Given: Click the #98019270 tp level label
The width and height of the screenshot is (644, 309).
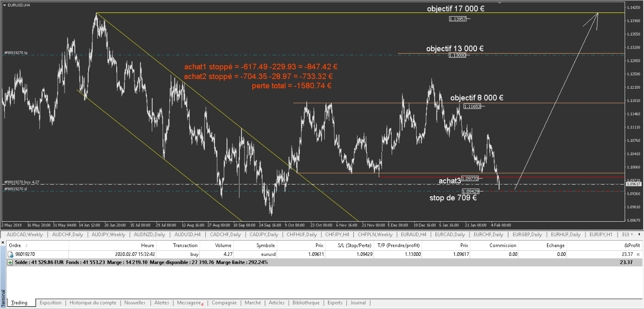Looking at the screenshot, I should (x=16, y=53).
